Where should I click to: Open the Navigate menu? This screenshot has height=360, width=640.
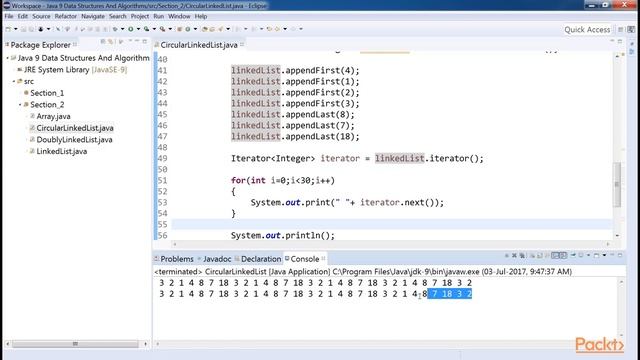pyautogui.click(x=93, y=16)
